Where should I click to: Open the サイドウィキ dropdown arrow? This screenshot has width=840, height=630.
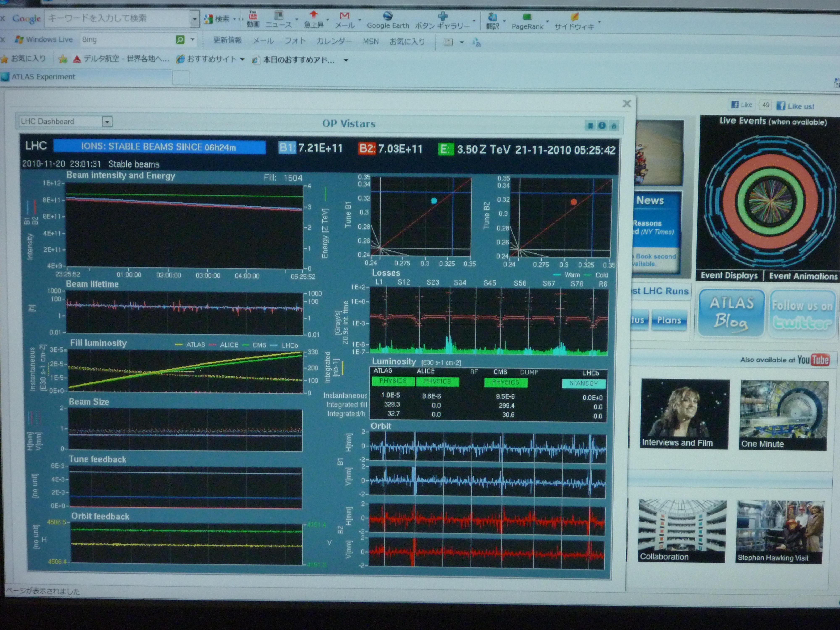click(600, 22)
